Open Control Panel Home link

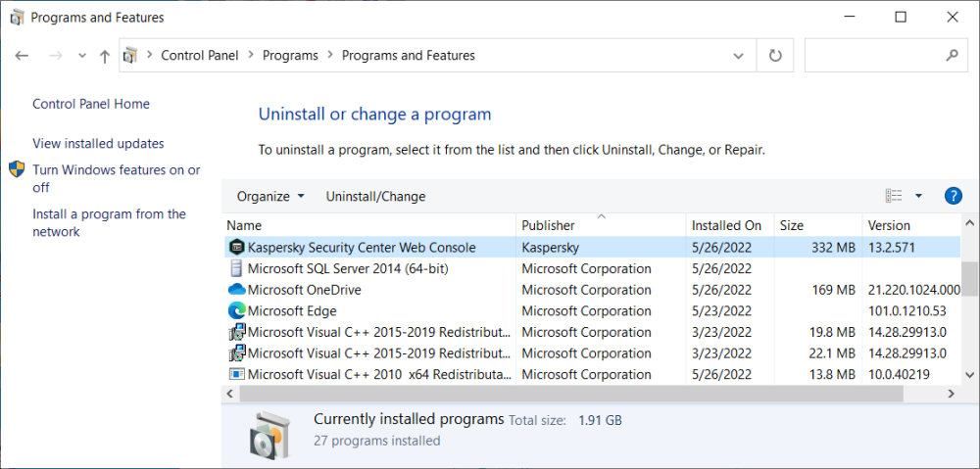91,104
